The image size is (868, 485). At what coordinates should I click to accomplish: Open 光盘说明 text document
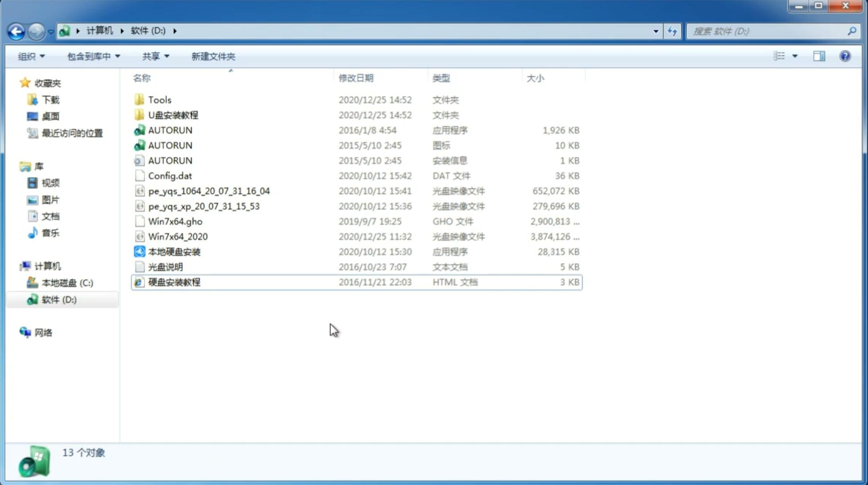pyautogui.click(x=165, y=266)
